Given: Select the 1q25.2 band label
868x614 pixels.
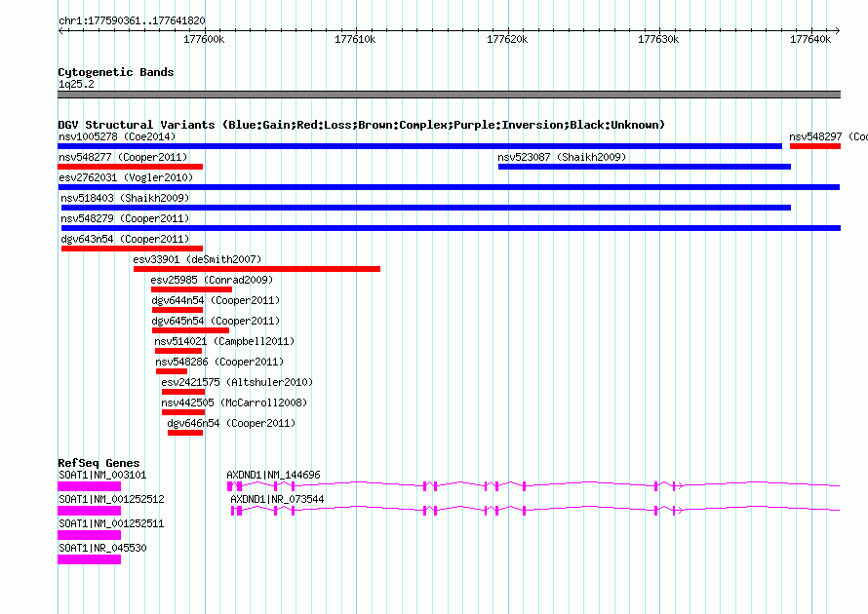Looking at the screenshot, I should 76,84.
